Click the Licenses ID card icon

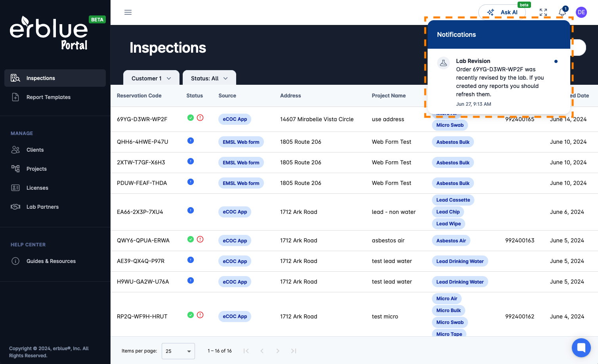click(x=15, y=188)
